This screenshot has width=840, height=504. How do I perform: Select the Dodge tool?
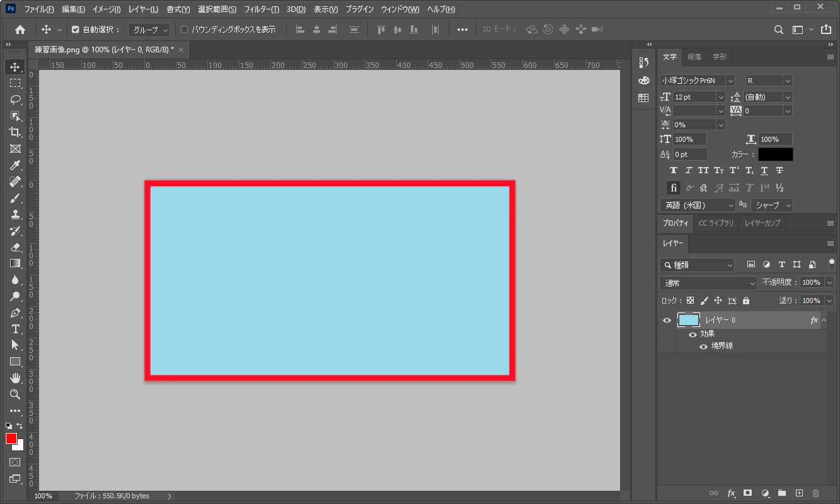point(15,296)
